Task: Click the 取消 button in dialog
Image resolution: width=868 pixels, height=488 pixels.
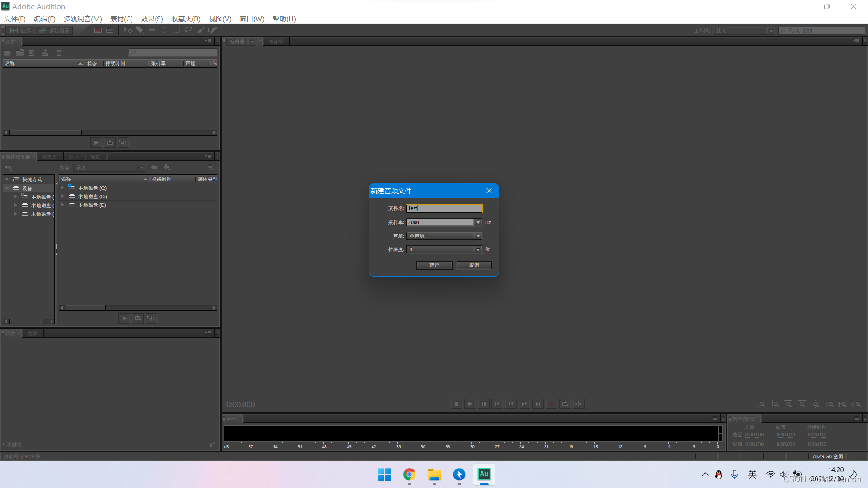Action: [474, 265]
